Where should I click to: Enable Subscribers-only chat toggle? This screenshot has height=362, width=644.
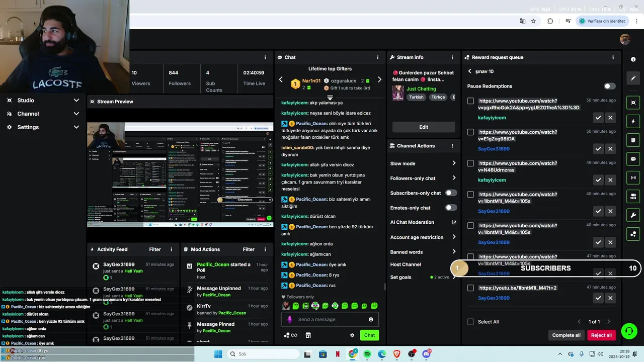pyautogui.click(x=451, y=193)
